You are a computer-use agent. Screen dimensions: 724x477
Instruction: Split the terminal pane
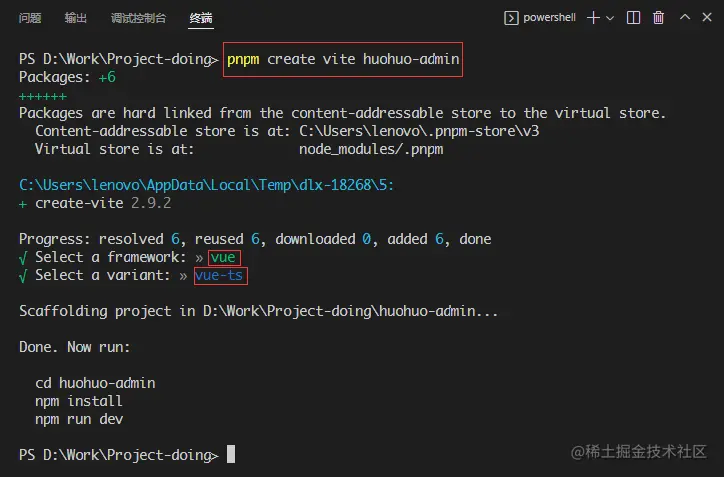click(633, 18)
